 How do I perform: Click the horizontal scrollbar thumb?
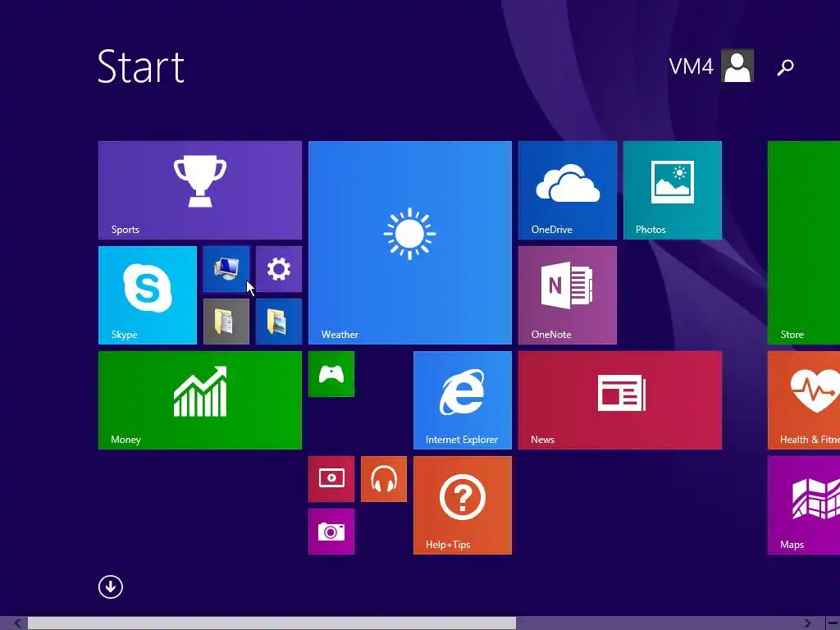[272, 623]
